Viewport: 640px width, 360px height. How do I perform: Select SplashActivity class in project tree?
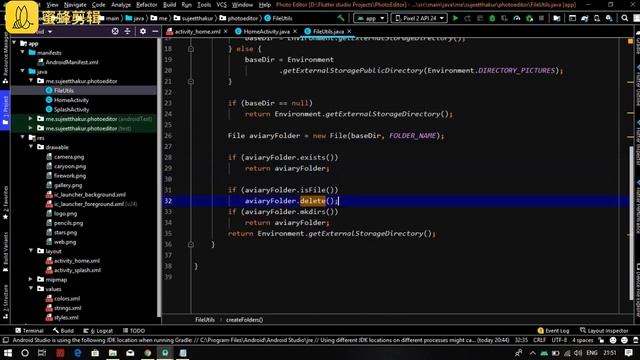(x=71, y=109)
